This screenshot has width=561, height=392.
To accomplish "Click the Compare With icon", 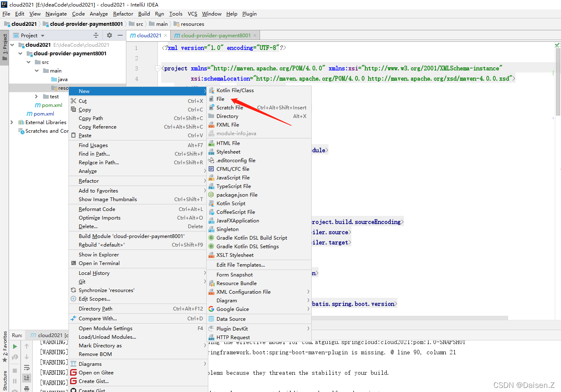I will pyautogui.click(x=73, y=319).
